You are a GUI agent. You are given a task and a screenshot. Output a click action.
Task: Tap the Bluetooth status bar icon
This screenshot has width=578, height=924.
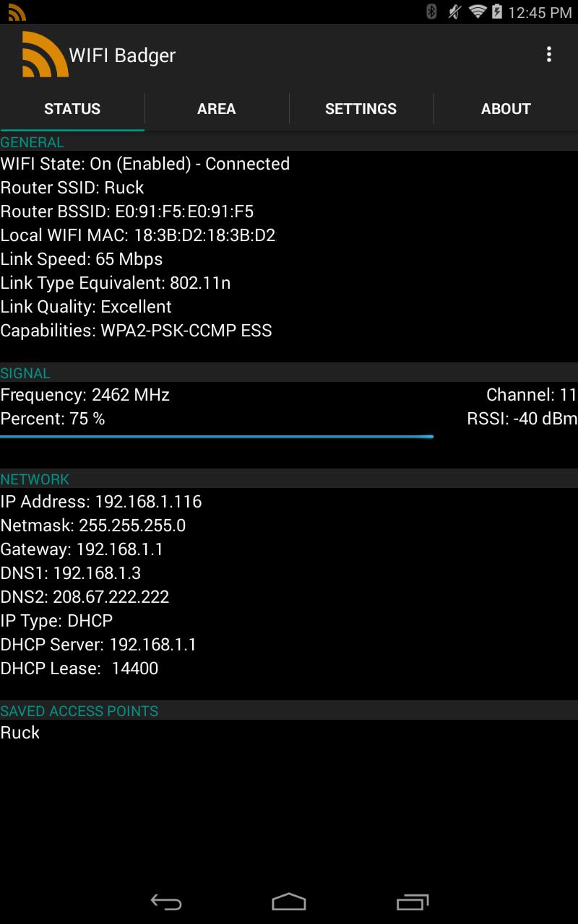pyautogui.click(x=432, y=12)
